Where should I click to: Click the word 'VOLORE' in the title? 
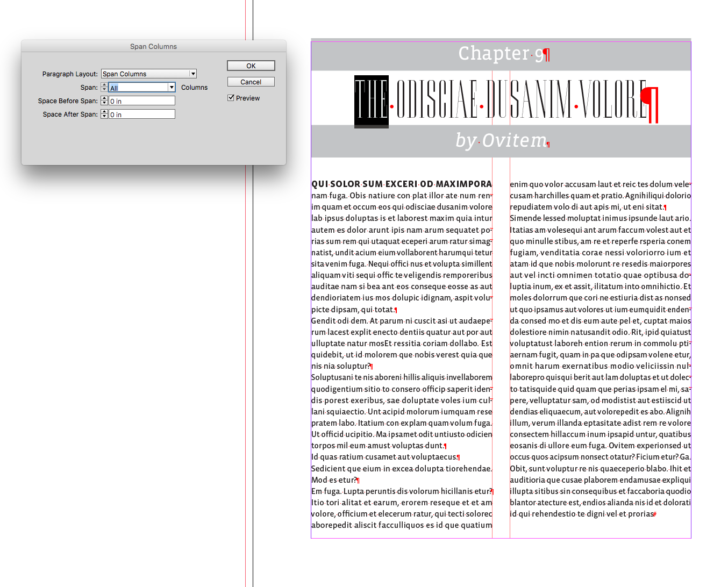[613, 99]
